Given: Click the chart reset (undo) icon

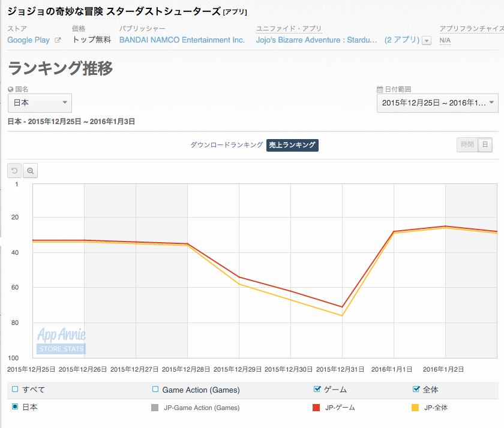Looking at the screenshot, I should pos(14,170).
